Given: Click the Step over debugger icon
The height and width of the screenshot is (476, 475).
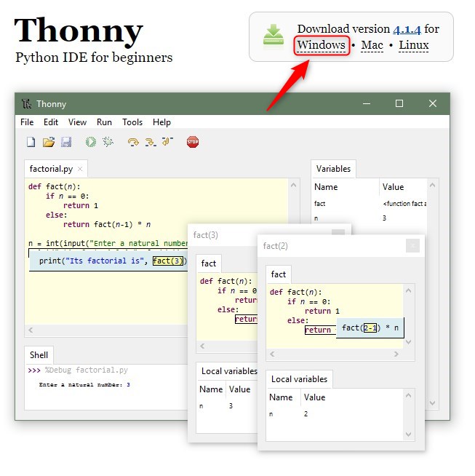Looking at the screenshot, I should pyautogui.click(x=133, y=142).
